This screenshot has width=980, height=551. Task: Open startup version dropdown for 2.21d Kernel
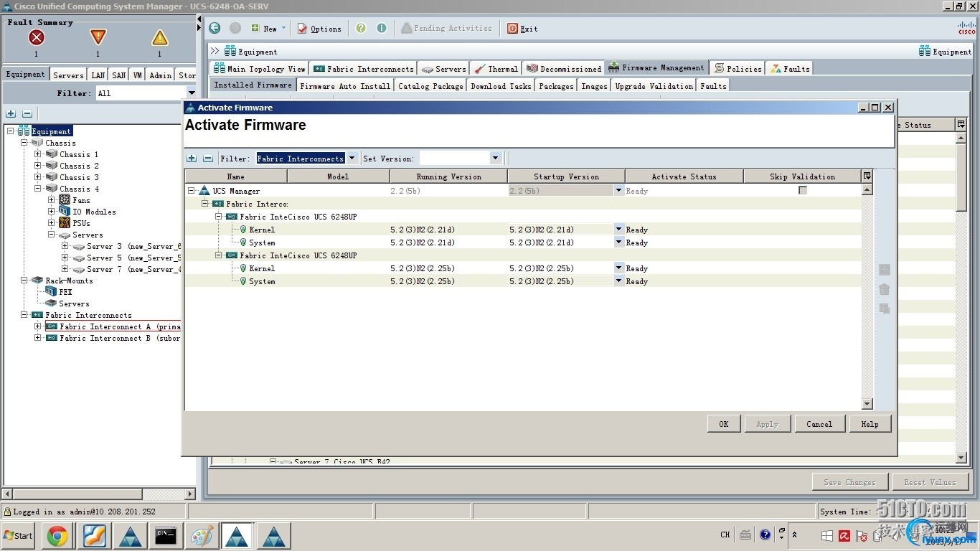618,229
